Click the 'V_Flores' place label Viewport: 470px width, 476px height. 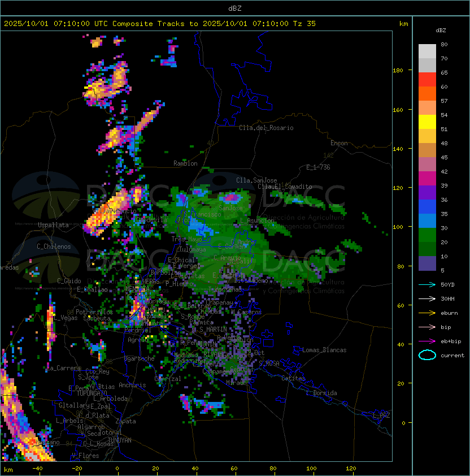pos(85,456)
